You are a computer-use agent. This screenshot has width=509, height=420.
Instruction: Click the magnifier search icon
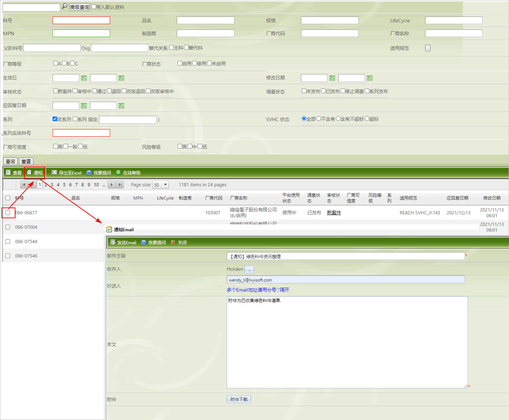(65, 6)
